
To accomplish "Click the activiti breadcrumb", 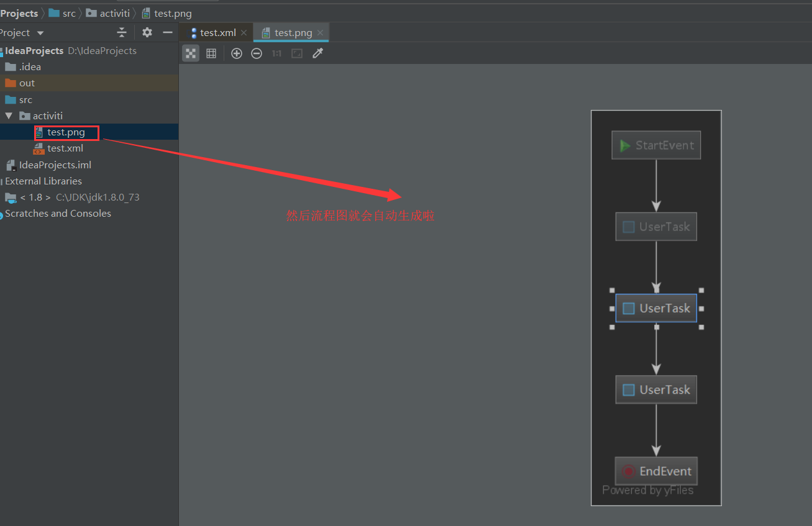I will point(108,13).
